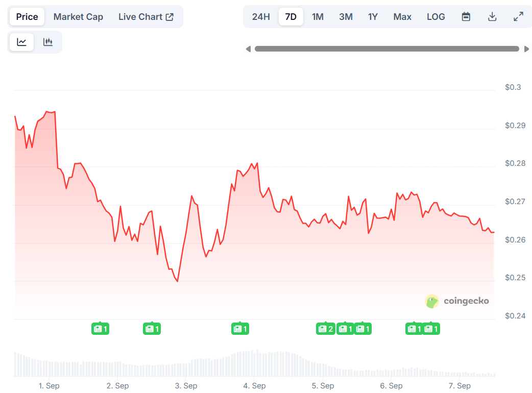532x393 pixels.
Task: Click the 7. Sep date label
Action: click(460, 385)
